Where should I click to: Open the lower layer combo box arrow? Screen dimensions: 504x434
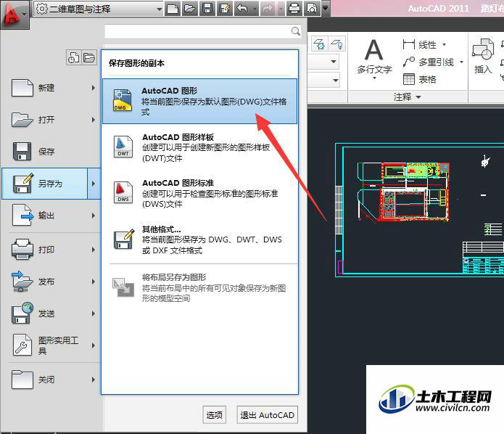coord(335,80)
